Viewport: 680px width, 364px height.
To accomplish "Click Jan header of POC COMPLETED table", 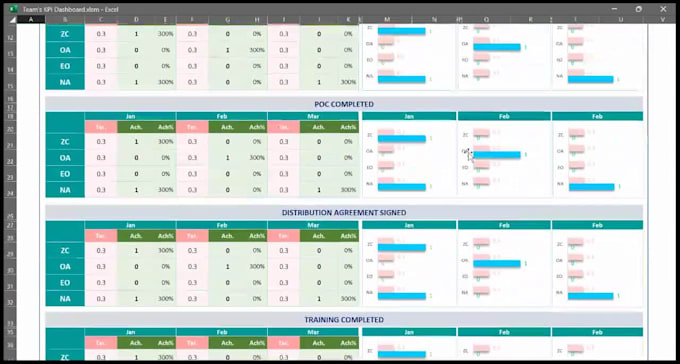I will 131,116.
